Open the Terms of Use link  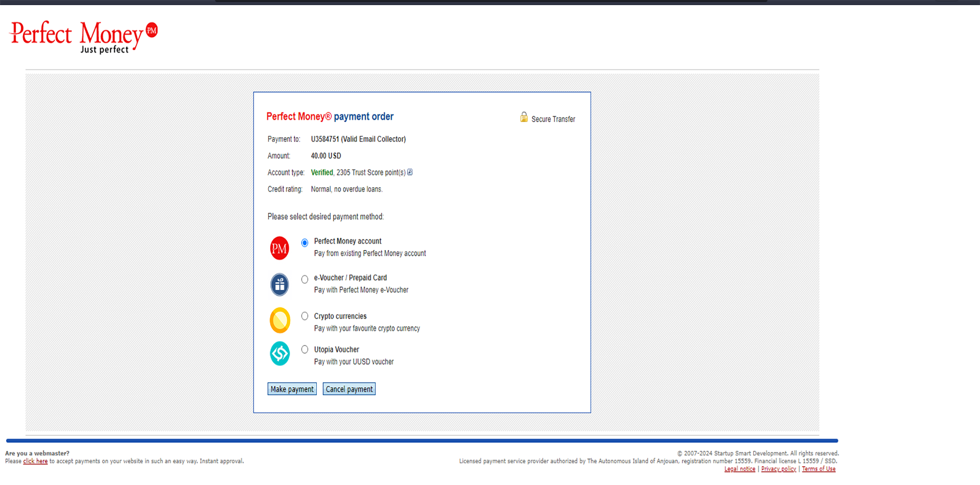click(819, 469)
